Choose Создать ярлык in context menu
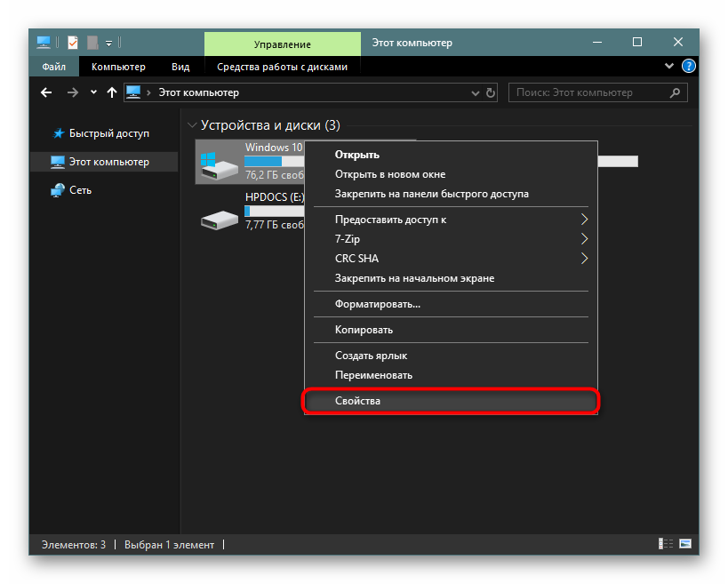 tap(451, 356)
